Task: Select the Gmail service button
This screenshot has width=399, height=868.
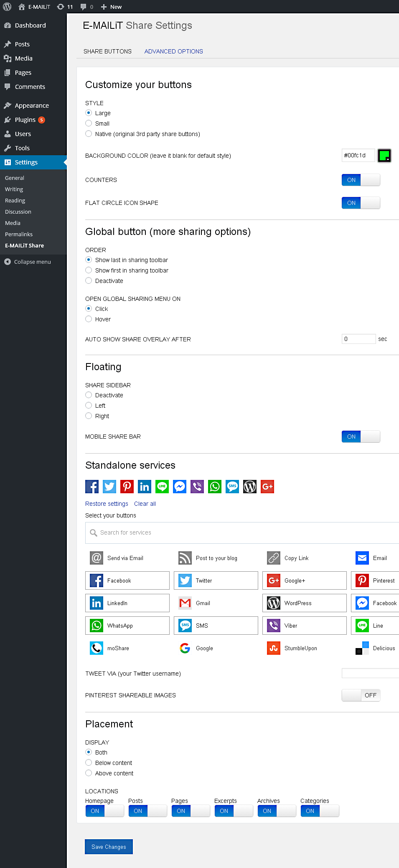Action: (216, 603)
